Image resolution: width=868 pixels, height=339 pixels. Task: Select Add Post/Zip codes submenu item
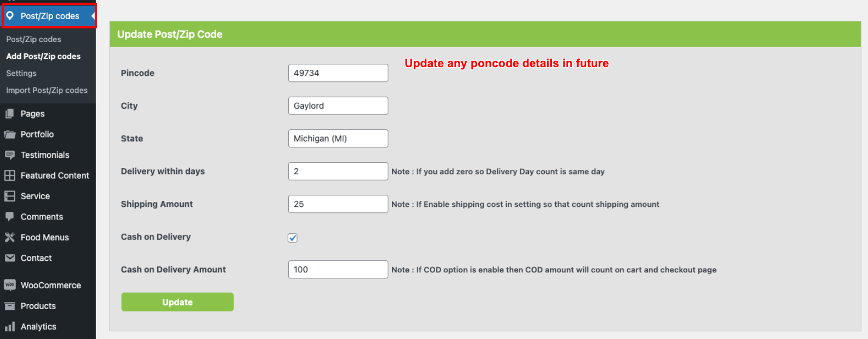click(x=43, y=56)
